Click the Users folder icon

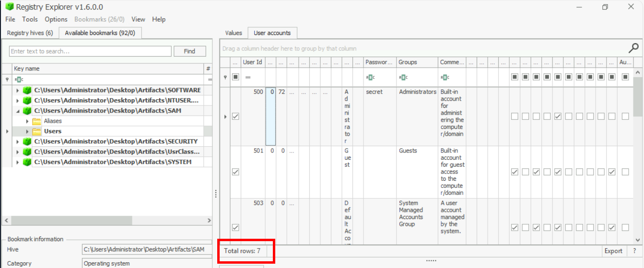[36, 131]
